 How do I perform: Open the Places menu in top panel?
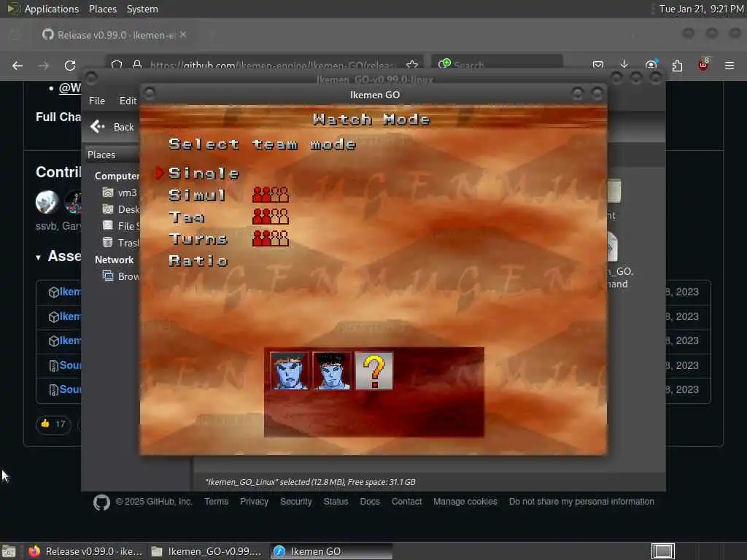click(102, 9)
